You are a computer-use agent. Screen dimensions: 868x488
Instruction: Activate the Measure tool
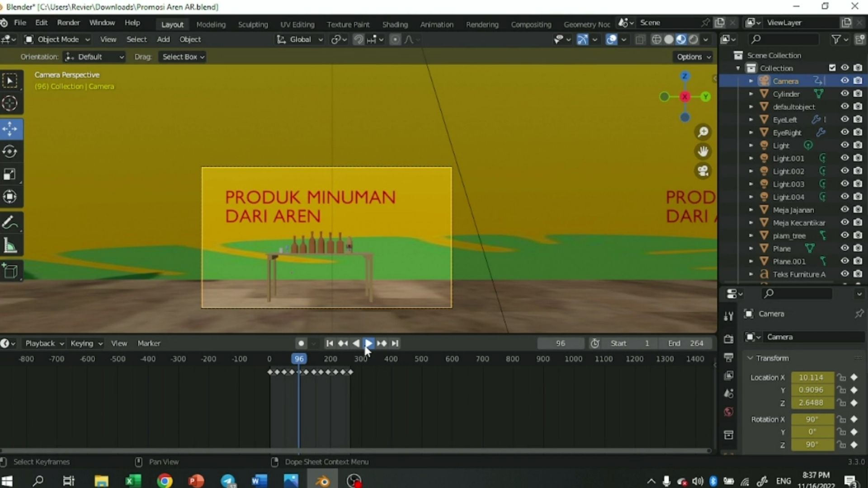pyautogui.click(x=9, y=244)
